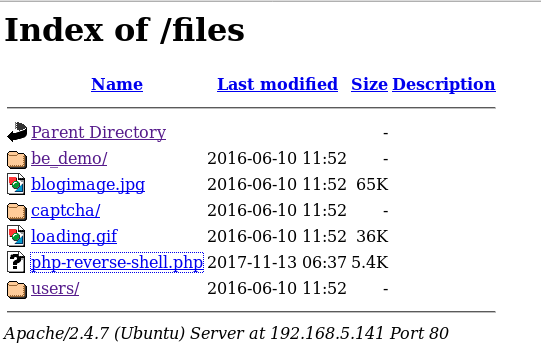
Task: Open loading.gif file link
Action: (74, 237)
